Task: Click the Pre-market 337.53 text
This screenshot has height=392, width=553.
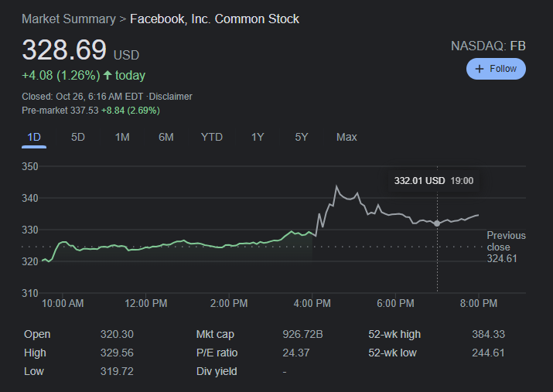Action: click(x=60, y=111)
